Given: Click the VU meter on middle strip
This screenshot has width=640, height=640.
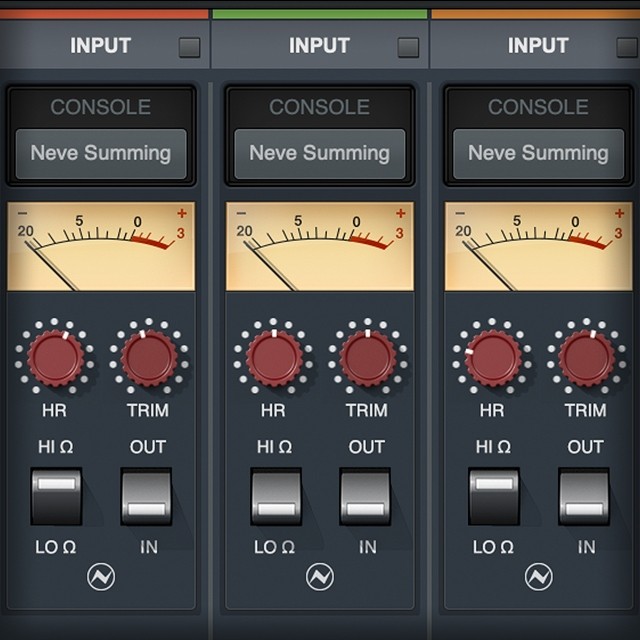Looking at the screenshot, I should pos(319,246).
